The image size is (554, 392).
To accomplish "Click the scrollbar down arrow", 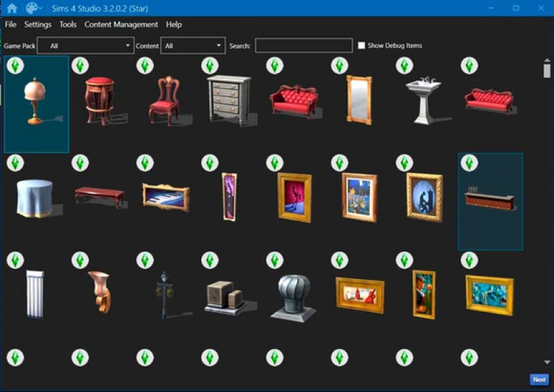I will [547, 362].
